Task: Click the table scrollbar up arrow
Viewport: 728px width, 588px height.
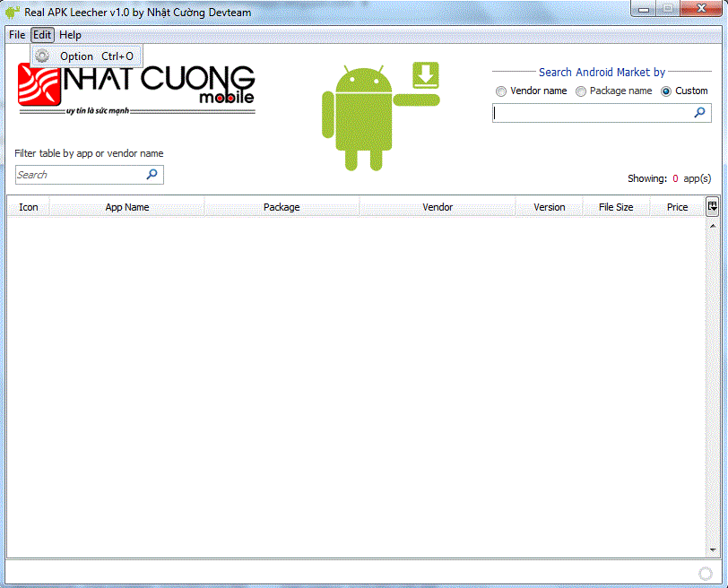Action: (x=713, y=226)
